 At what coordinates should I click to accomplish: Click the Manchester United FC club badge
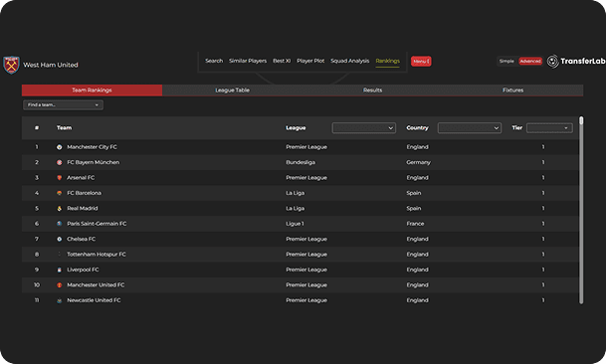[59, 285]
